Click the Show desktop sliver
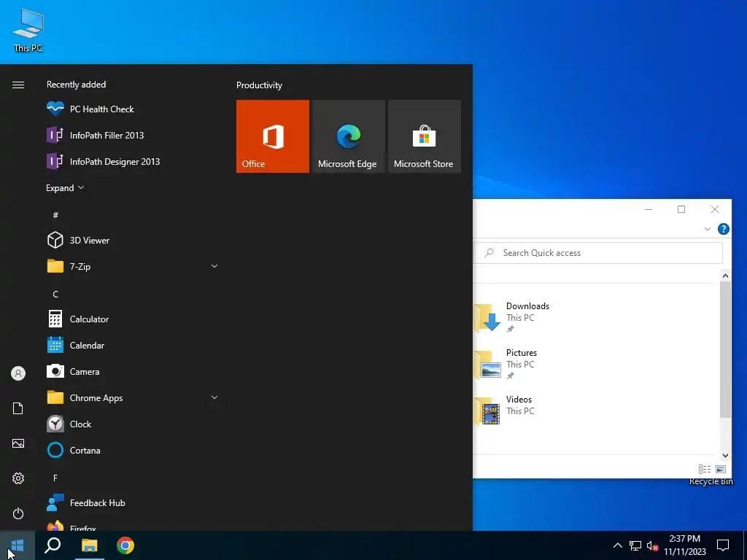 pyautogui.click(x=745, y=545)
